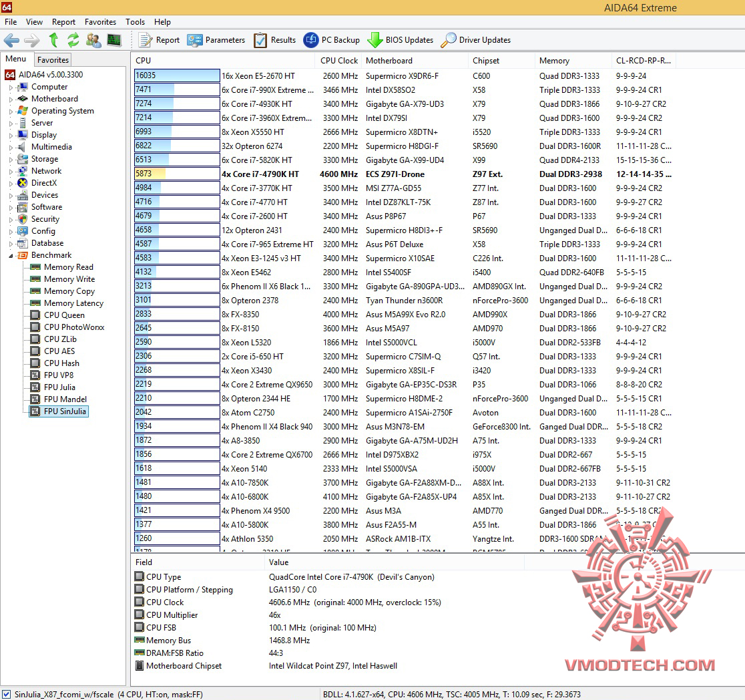
Task: Toggle the SinJulia status bar checkbox
Action: (x=7, y=694)
